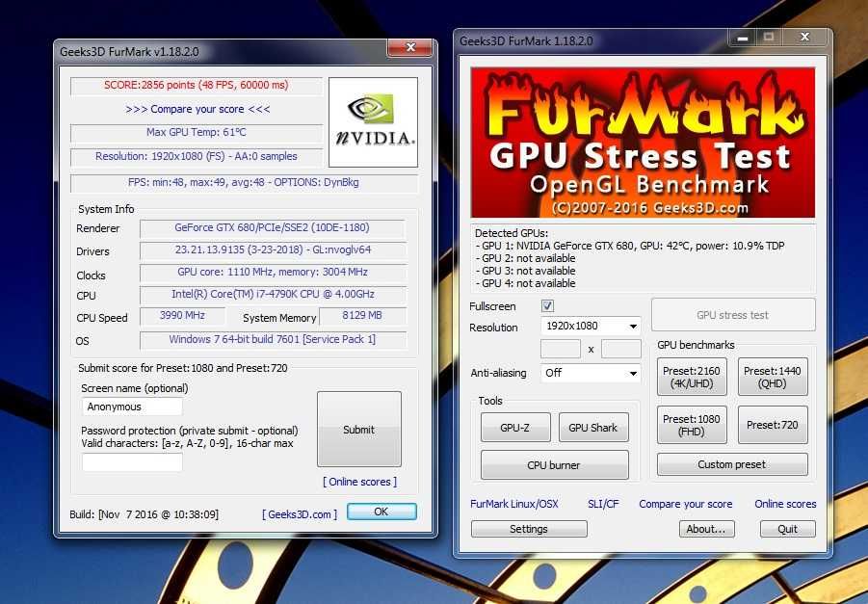Click the FPS: min:48, max:49 line
This screenshot has width=868, height=604.
244,182
